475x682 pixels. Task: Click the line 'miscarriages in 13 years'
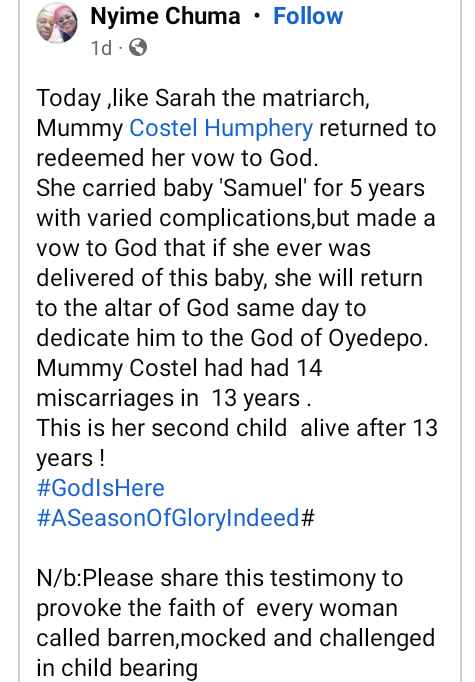click(174, 398)
